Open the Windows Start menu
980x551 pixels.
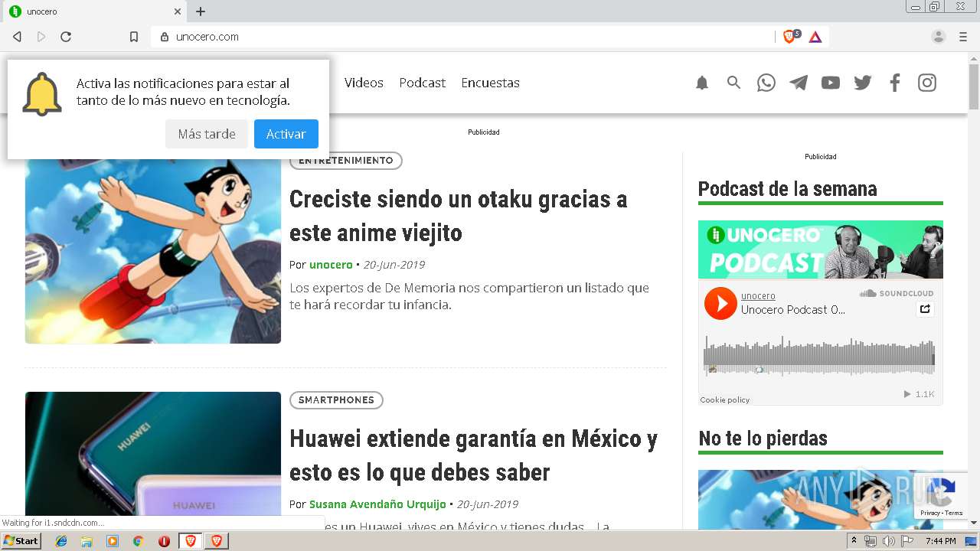click(21, 541)
